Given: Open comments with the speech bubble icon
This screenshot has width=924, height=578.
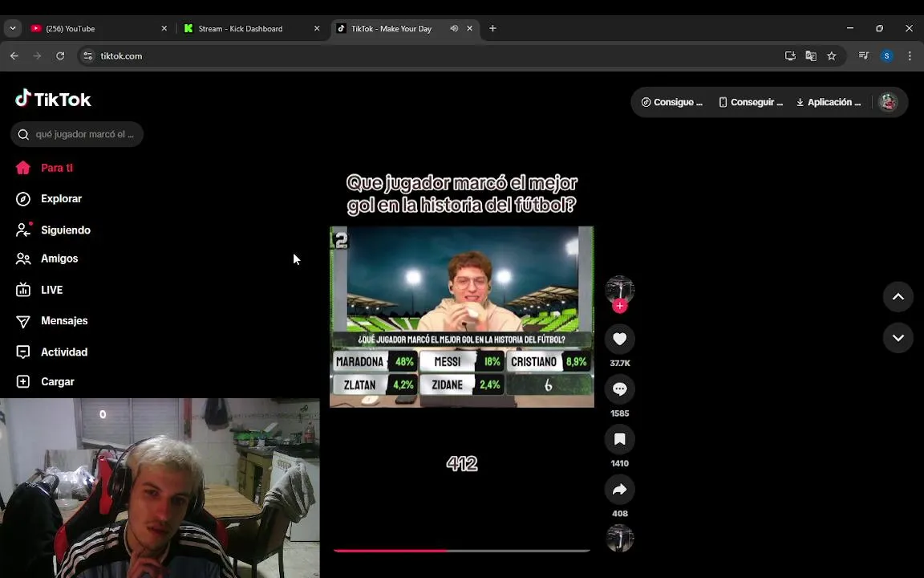Looking at the screenshot, I should pos(619,389).
